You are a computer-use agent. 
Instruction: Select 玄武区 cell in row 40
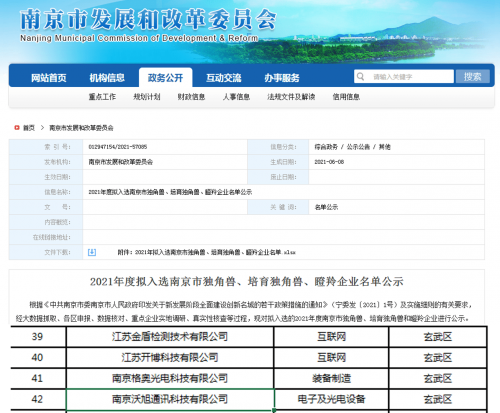pyautogui.click(x=438, y=358)
